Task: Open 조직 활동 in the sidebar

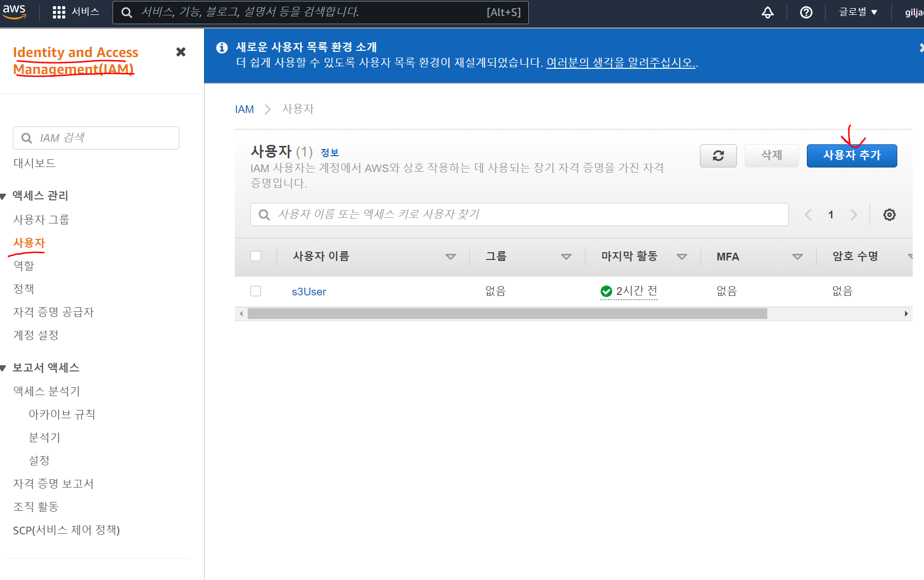Action: [x=36, y=507]
